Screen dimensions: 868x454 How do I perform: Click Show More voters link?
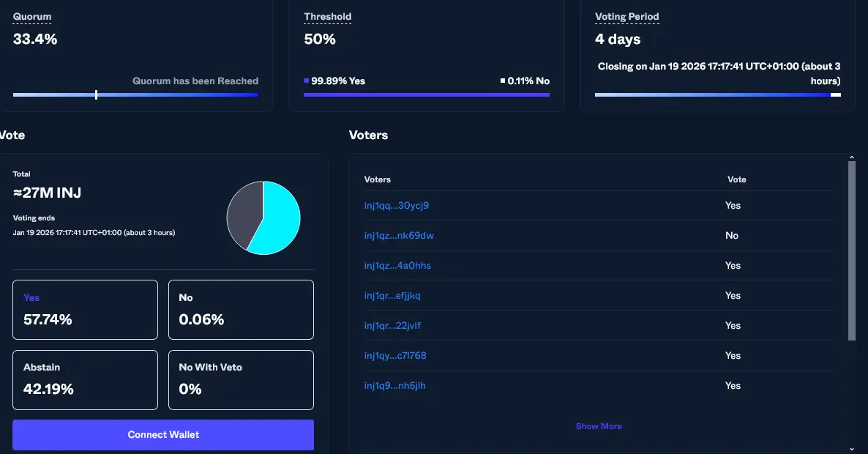(x=599, y=426)
